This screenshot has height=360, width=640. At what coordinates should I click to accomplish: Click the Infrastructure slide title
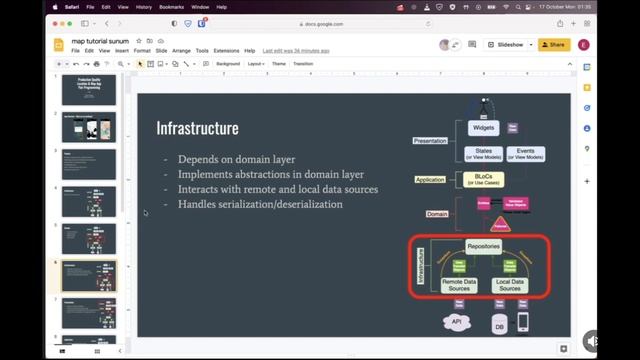tap(198, 128)
